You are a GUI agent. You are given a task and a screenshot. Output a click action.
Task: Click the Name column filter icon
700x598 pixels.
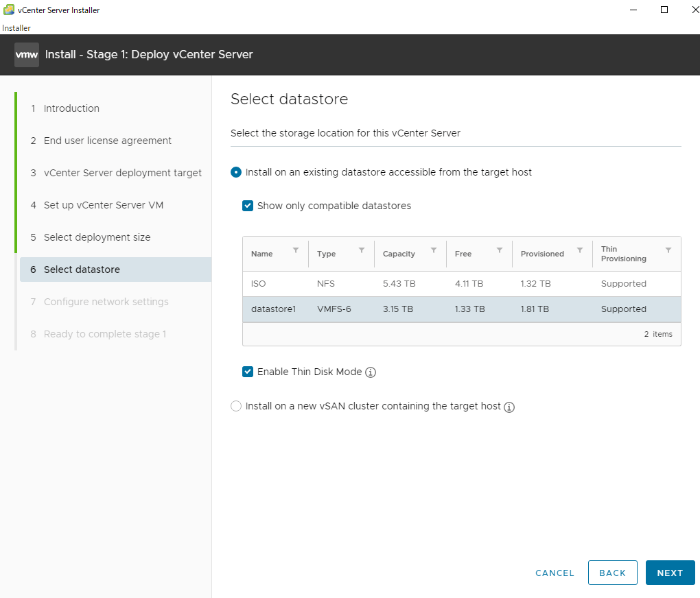click(296, 250)
